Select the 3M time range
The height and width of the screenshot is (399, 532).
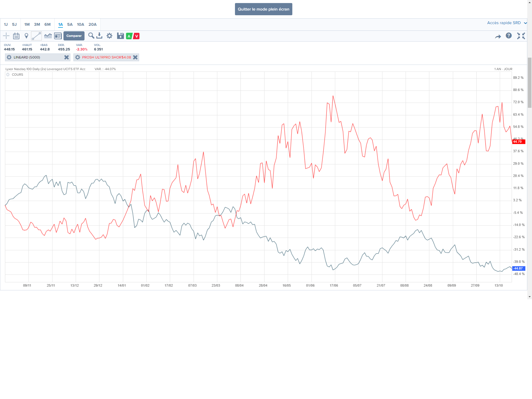[37, 24]
